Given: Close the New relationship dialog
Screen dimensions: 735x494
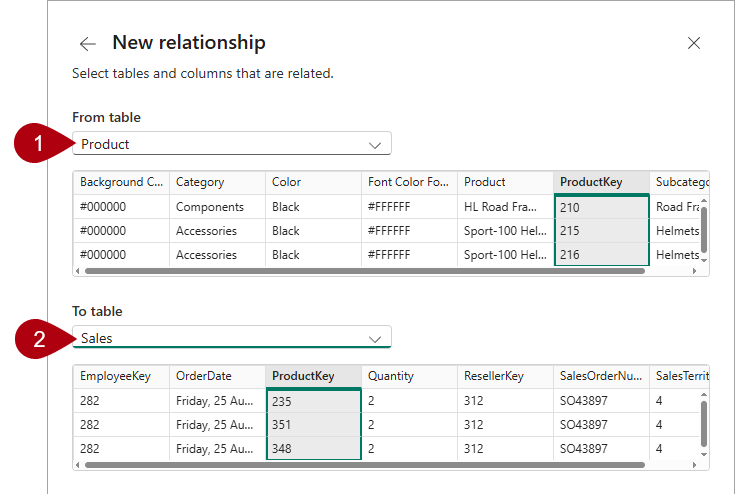Looking at the screenshot, I should 694,43.
